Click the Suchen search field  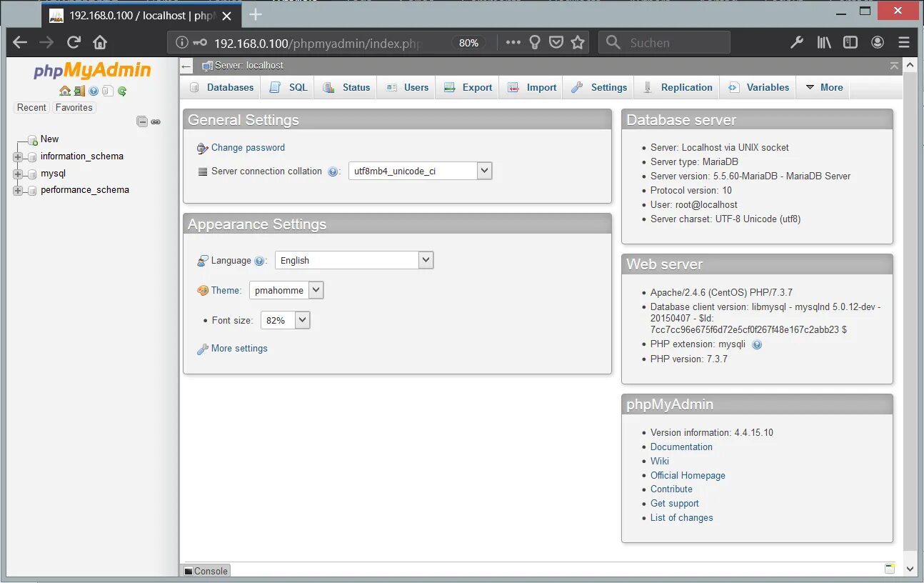click(x=664, y=42)
